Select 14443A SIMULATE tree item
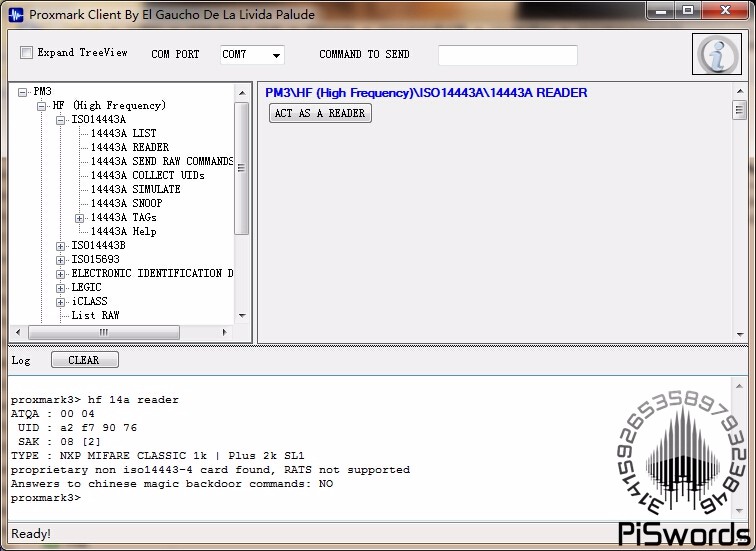756x551 pixels. (x=135, y=189)
